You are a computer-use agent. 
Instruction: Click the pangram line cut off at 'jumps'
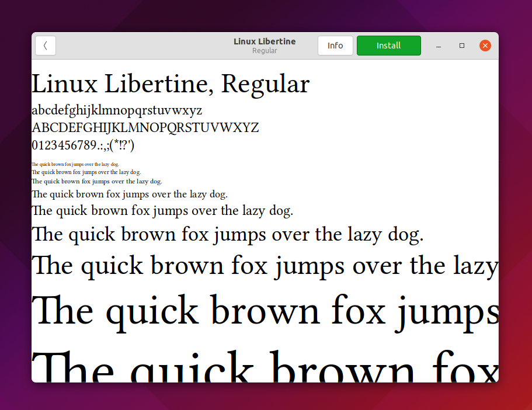coord(265,312)
